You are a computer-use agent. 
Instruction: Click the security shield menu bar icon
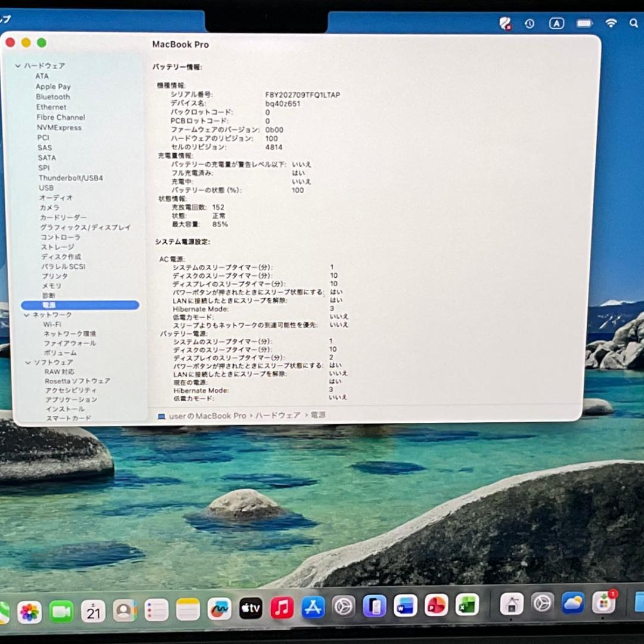point(505,23)
